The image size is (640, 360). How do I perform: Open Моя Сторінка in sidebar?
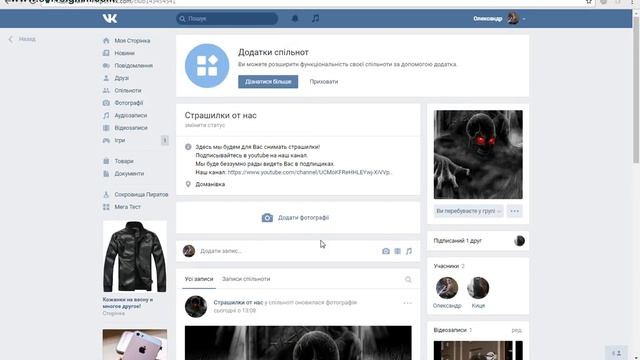(x=132, y=41)
